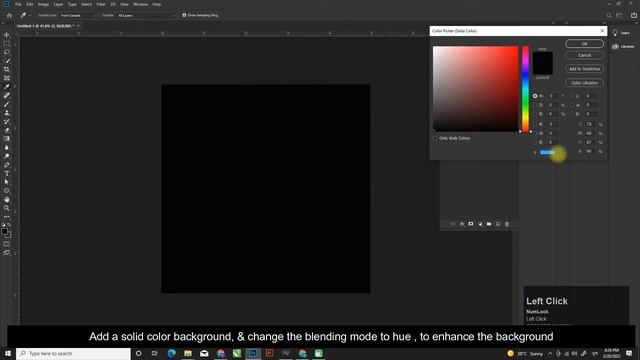Open the Sample All Layers dropdown
The height and width of the screenshot is (360, 640).
tap(146, 16)
